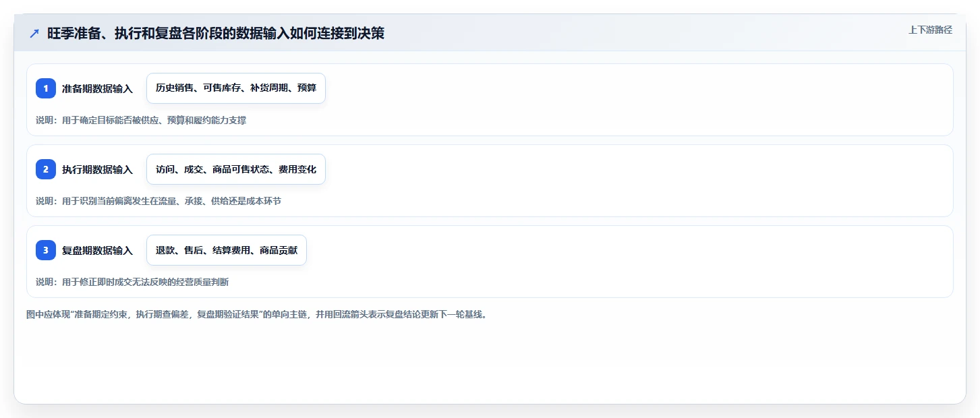This screenshot has height=418, width=980.
Task: Select the step 2 number badge
Action: [x=46, y=169]
